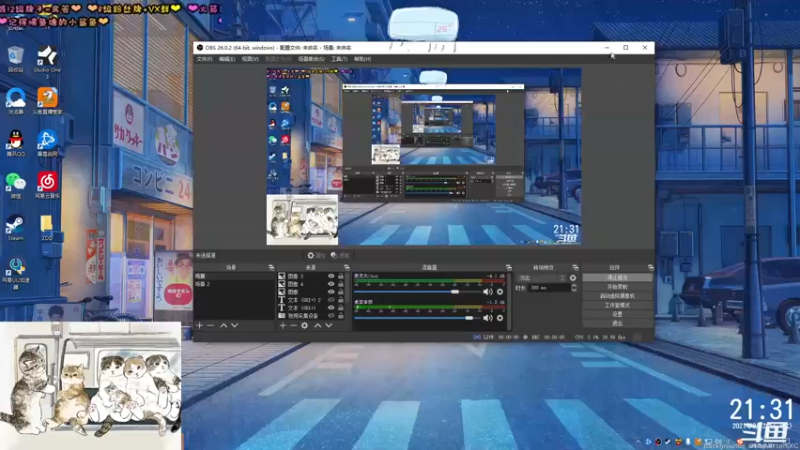The image size is (800, 450).
Task: Remove selected scene with the minus icon
Action: pyautogui.click(x=210, y=326)
